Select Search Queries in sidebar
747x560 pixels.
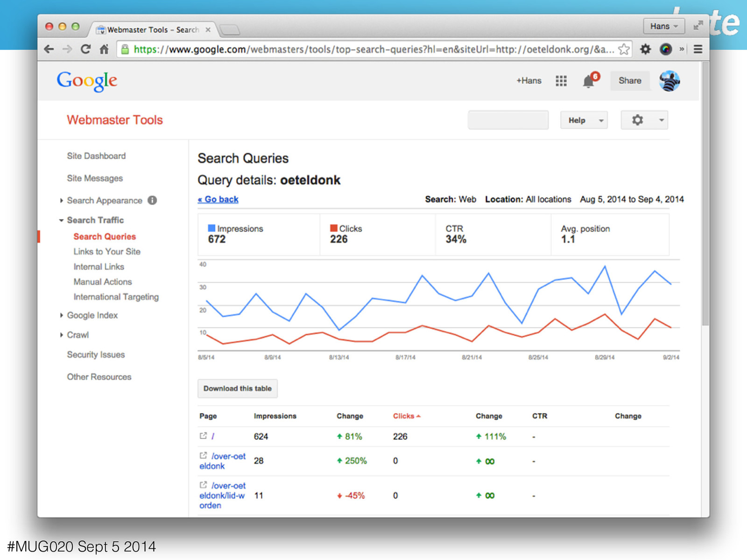tap(105, 237)
